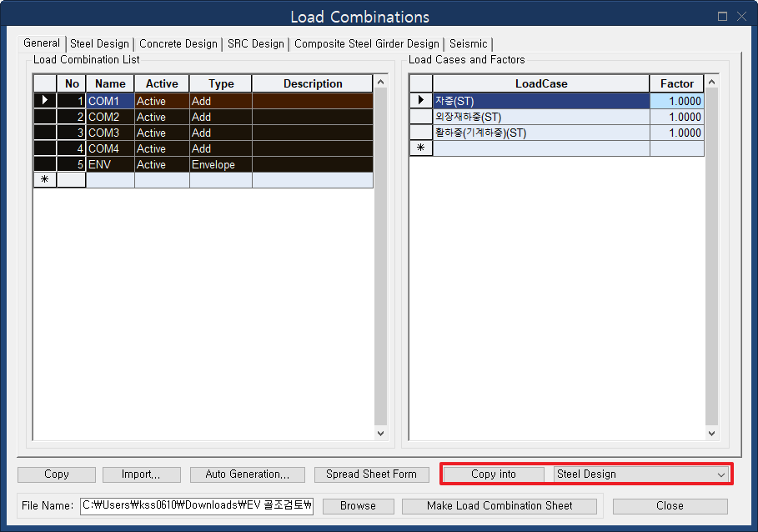
Task: Click the Copy into button
Action: (x=494, y=474)
